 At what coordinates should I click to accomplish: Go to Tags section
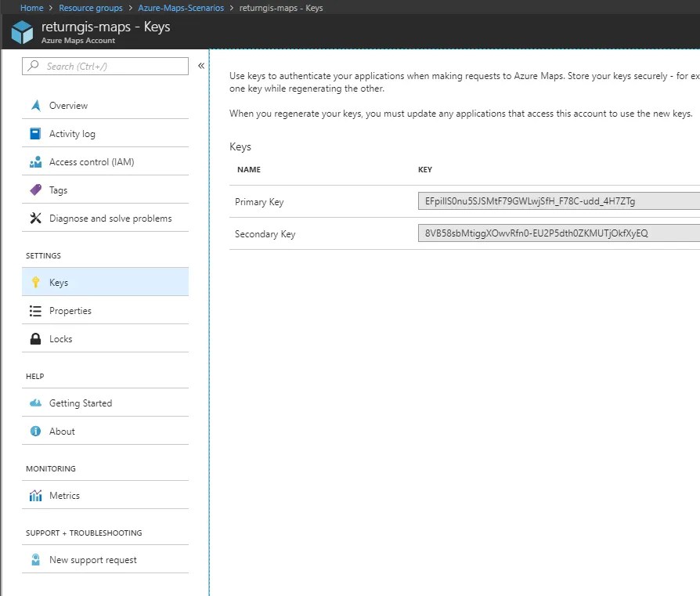[106, 190]
